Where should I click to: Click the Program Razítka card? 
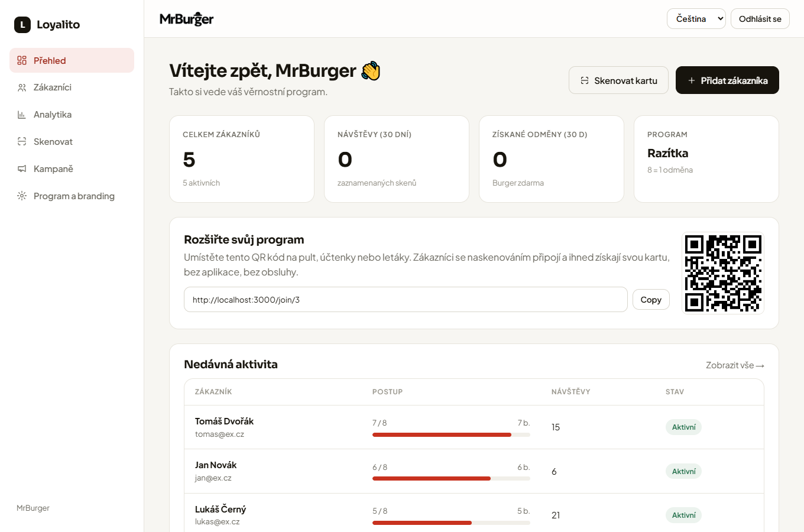[x=706, y=159]
